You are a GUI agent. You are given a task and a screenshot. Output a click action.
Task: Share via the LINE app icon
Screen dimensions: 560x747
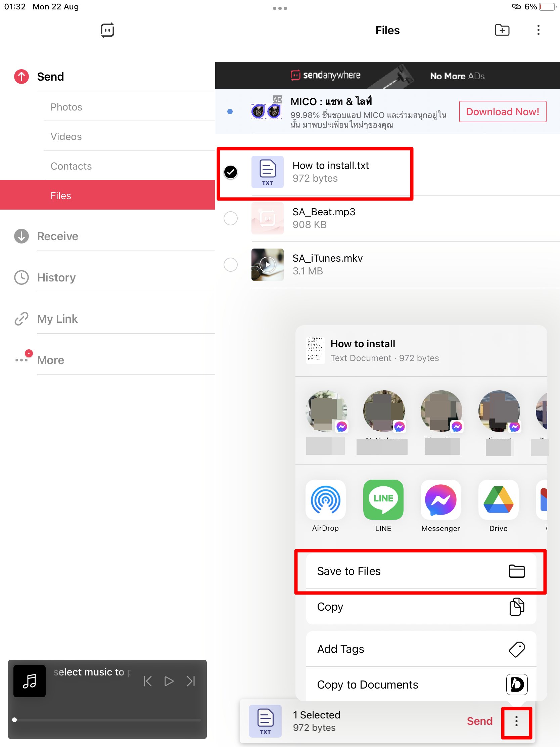(x=383, y=499)
